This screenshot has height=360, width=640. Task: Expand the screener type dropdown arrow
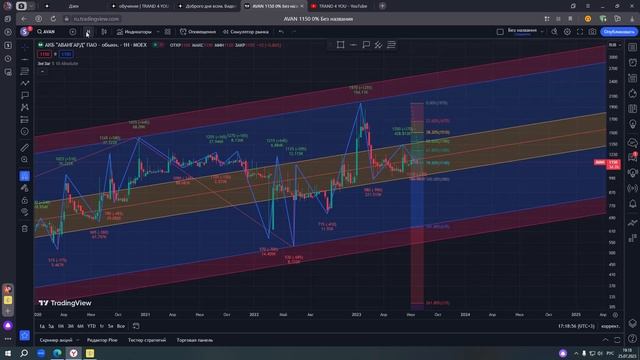[x=78, y=340]
